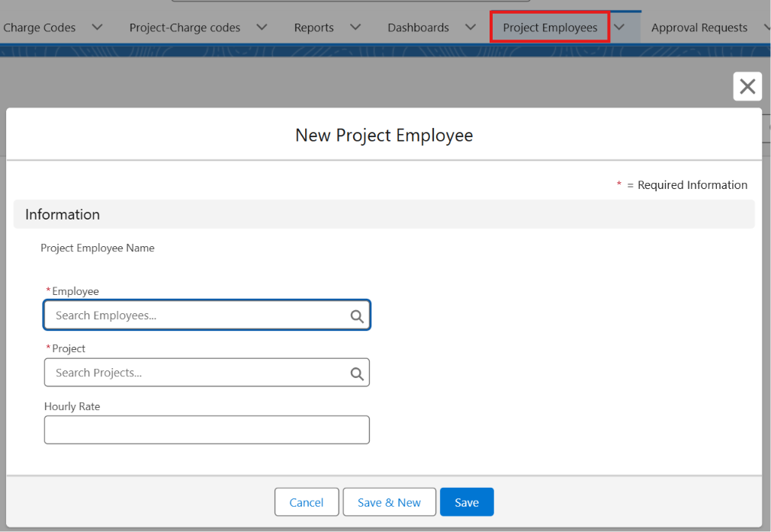Focus the Search Projects lookup field

(x=207, y=373)
